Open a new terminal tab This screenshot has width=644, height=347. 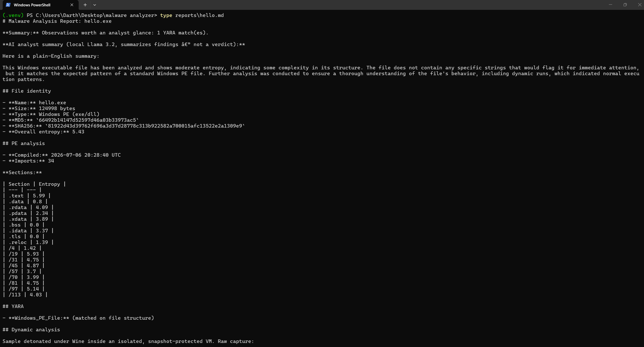pos(85,5)
